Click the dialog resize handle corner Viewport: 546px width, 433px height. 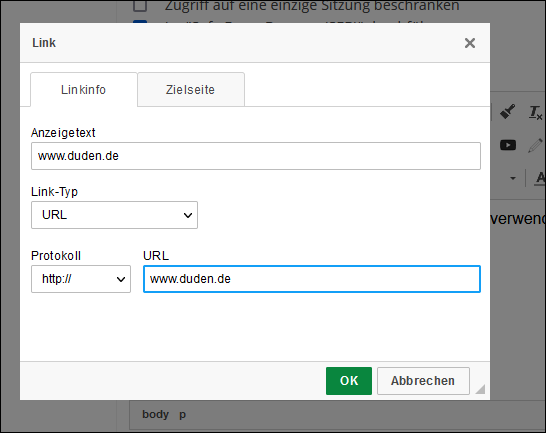pos(480,389)
